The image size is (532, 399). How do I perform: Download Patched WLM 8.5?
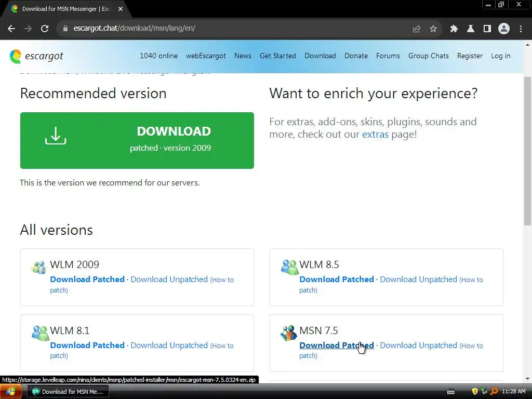pyautogui.click(x=337, y=279)
